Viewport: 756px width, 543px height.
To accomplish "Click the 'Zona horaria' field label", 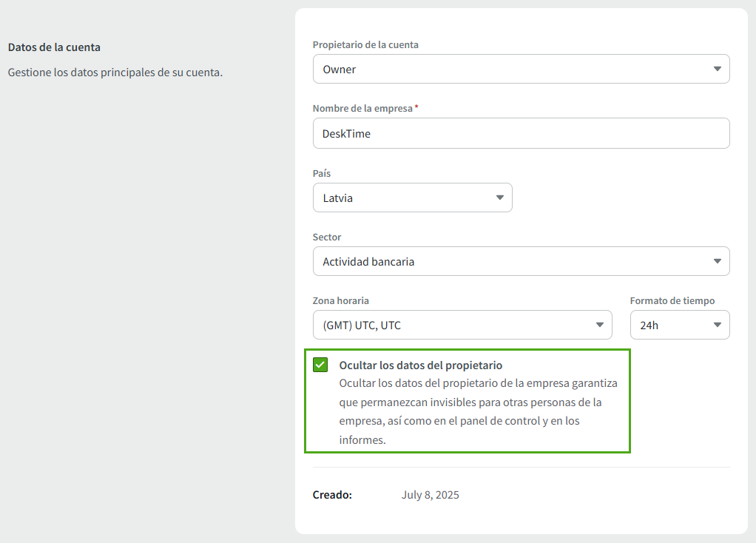I will tap(340, 300).
